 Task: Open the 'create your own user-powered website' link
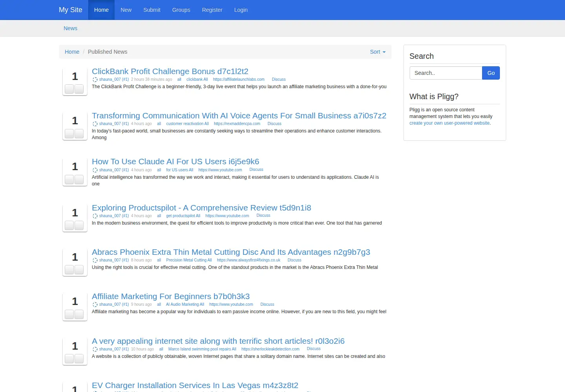[450, 123]
